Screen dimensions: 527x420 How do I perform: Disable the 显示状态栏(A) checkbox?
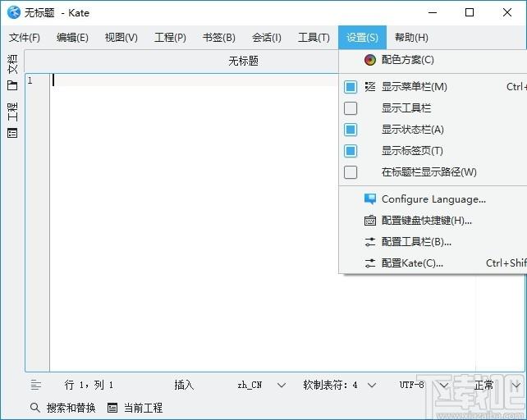point(351,130)
